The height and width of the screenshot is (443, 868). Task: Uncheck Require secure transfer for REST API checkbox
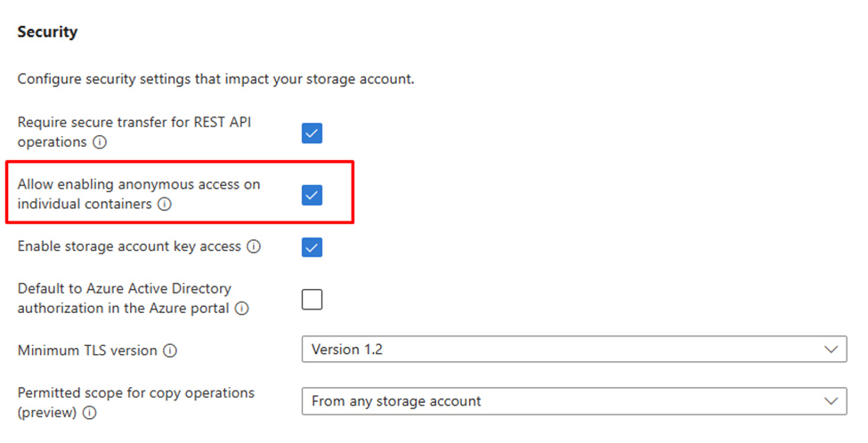(312, 133)
